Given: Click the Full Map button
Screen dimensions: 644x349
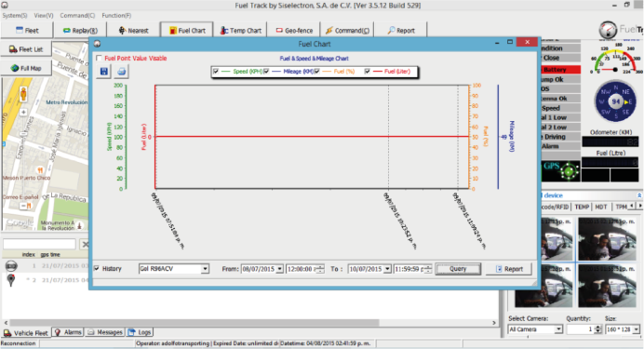Looking at the screenshot, I should [x=26, y=68].
